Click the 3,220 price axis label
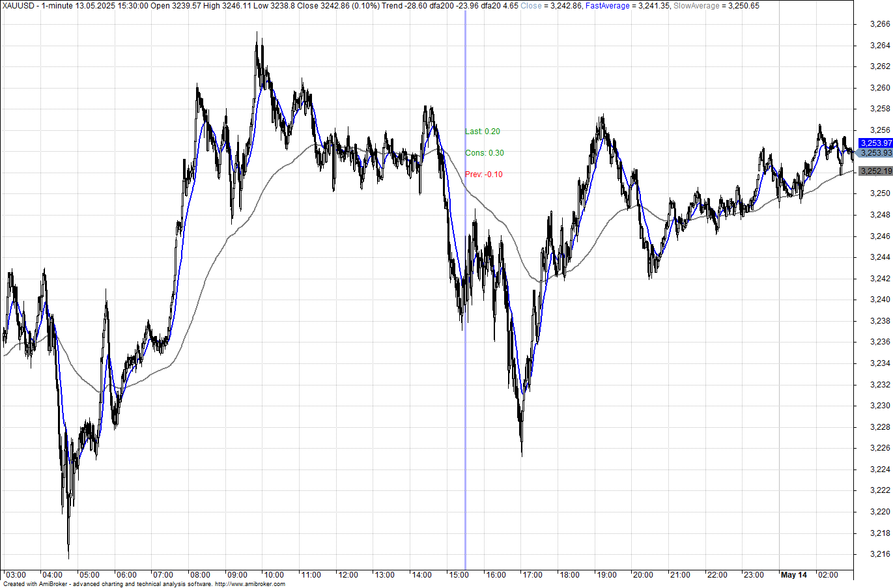The width and height of the screenshot is (893, 588). (880, 512)
